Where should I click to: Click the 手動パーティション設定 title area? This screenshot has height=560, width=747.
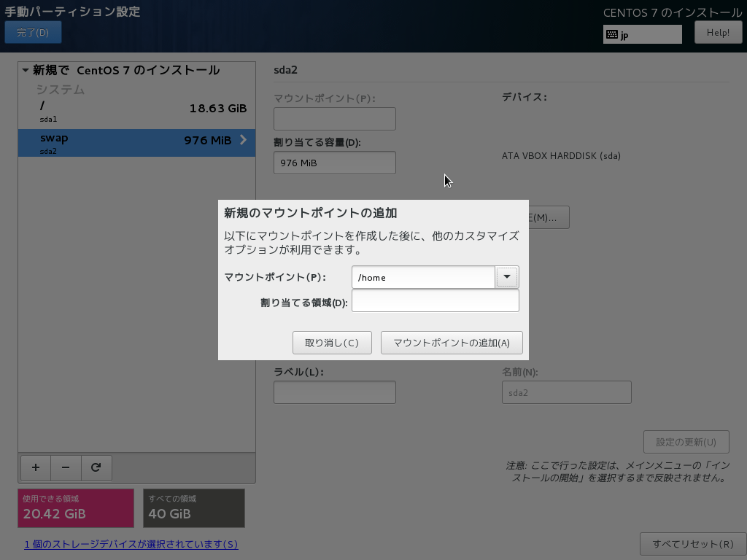(73, 12)
